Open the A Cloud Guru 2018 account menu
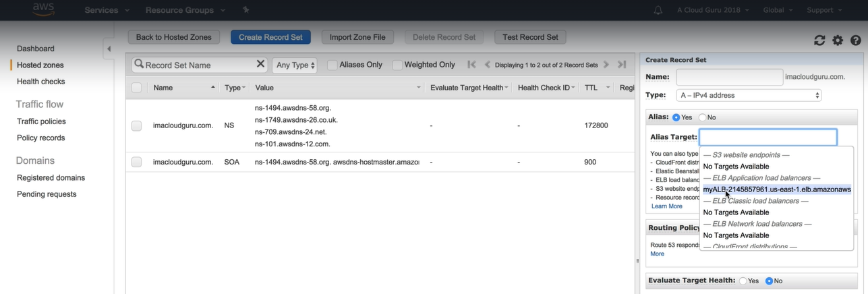 click(713, 10)
